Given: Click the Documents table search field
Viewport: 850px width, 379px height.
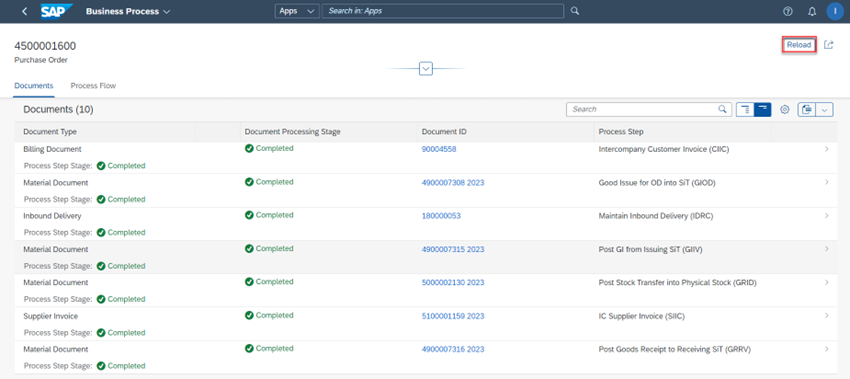Looking at the screenshot, I should [649, 110].
